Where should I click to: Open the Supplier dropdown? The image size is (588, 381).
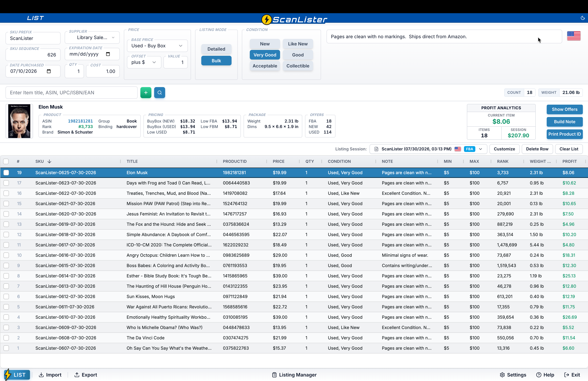(92, 38)
